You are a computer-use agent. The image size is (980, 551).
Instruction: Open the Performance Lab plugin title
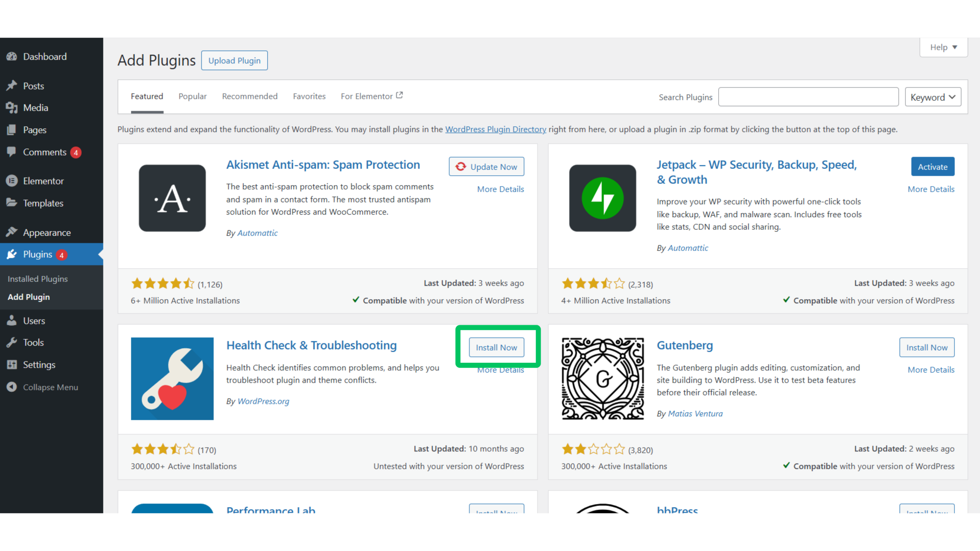point(271,509)
